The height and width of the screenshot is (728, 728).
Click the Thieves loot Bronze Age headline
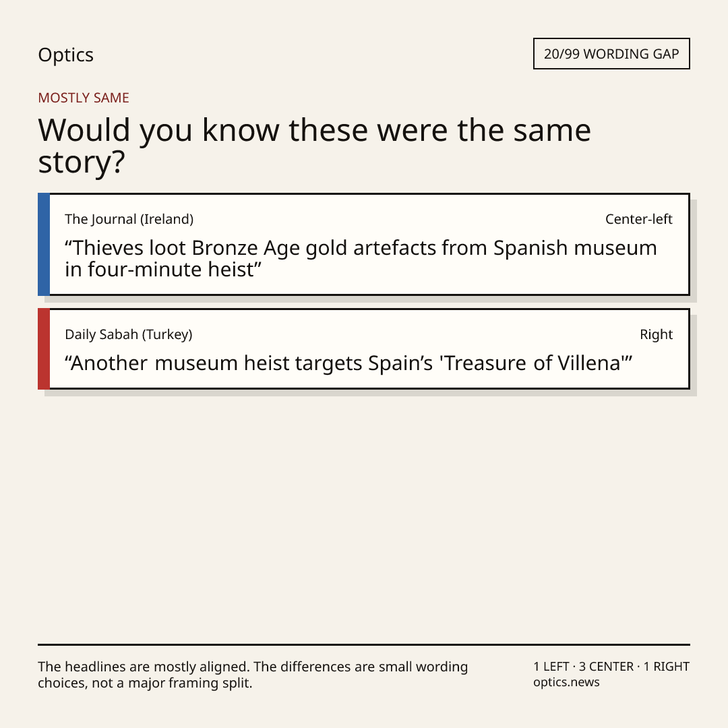[x=361, y=259]
